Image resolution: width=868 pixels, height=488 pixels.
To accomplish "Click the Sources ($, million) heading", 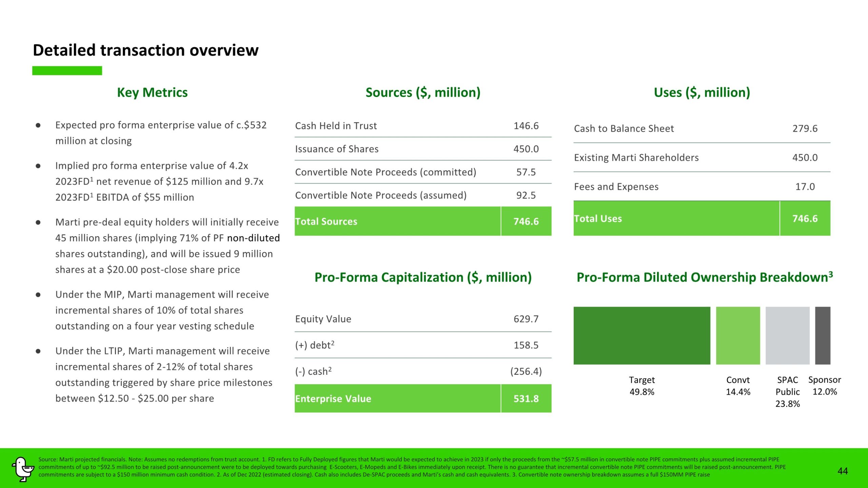I will (x=423, y=93).
